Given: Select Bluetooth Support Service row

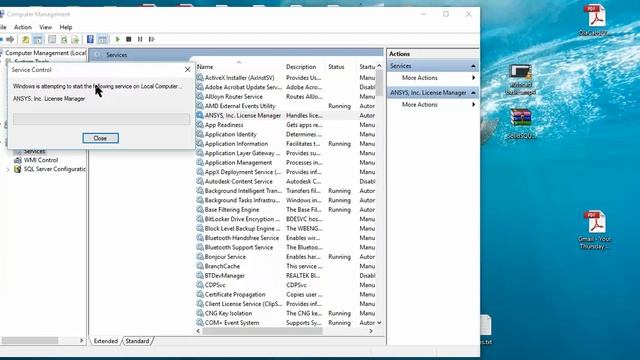Looking at the screenshot, I should (x=286, y=247).
